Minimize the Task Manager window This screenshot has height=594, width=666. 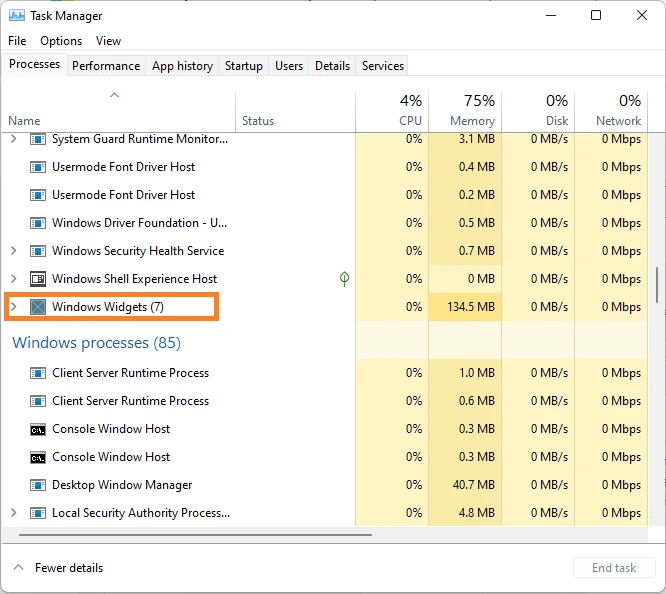pyautogui.click(x=551, y=15)
